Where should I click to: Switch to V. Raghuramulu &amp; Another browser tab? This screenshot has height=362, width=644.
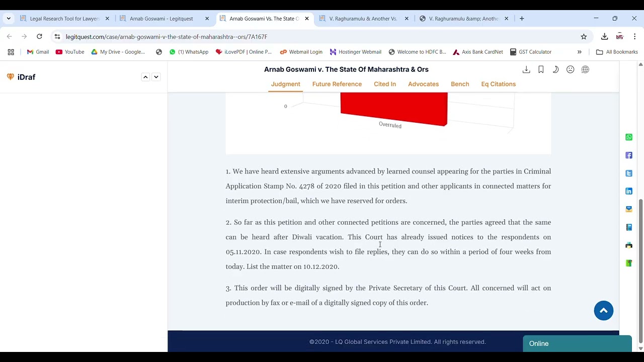[x=463, y=19]
